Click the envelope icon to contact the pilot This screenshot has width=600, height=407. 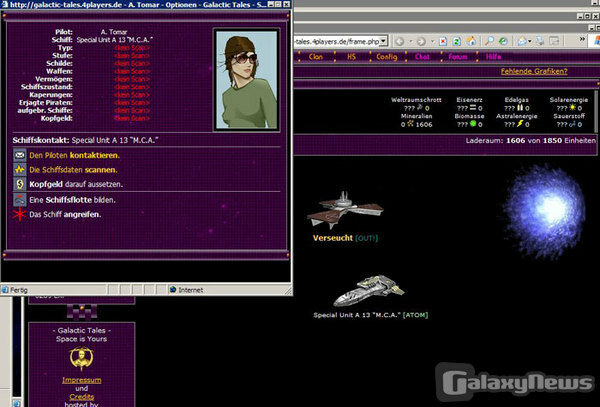pyautogui.click(x=20, y=155)
